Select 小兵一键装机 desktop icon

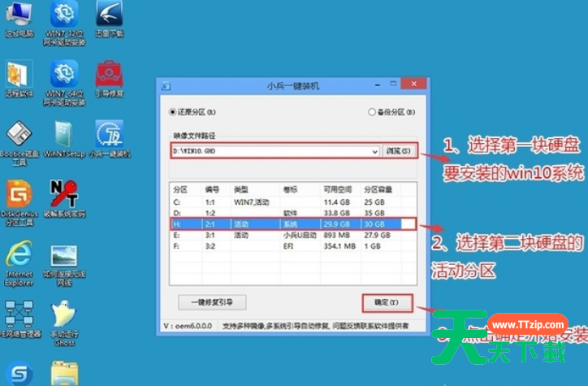click(110, 140)
